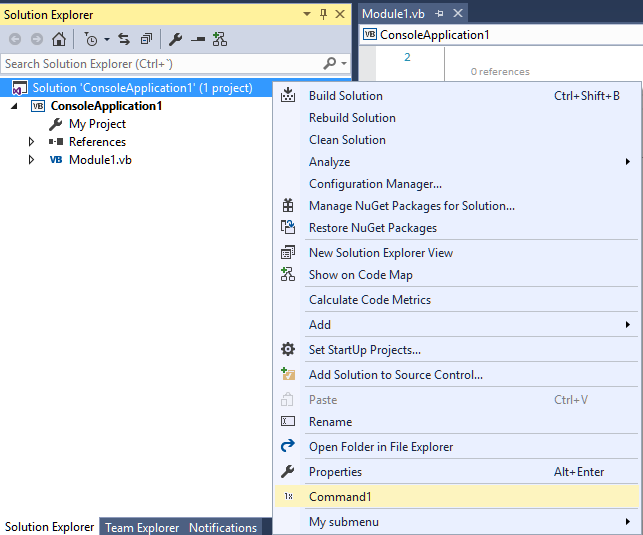Expand the Module1.vb node
643x535 pixels.
tap(31, 160)
